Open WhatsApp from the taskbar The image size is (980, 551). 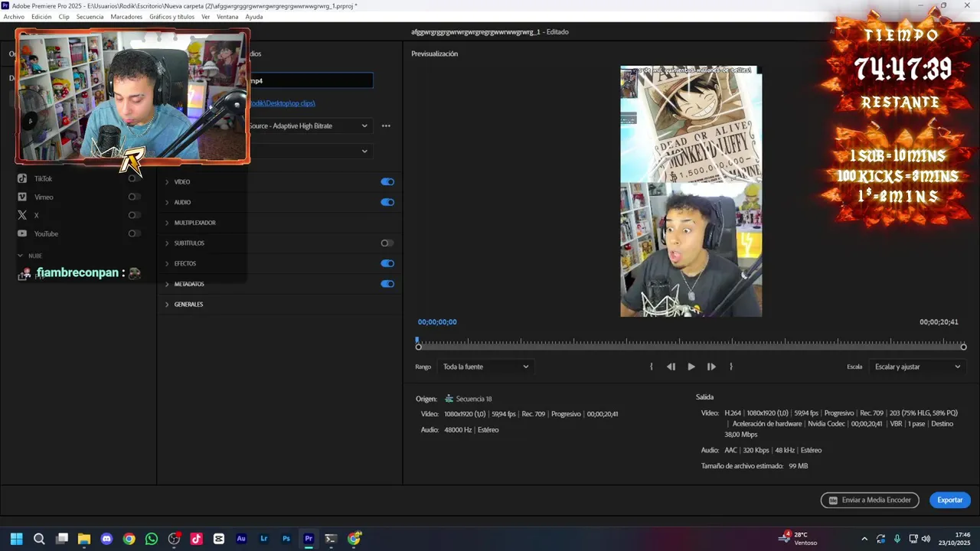[x=152, y=539]
